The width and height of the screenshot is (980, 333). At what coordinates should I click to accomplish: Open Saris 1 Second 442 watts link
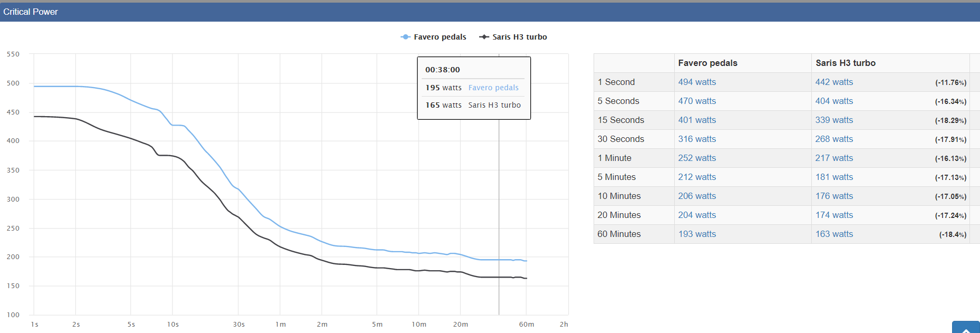pos(834,82)
